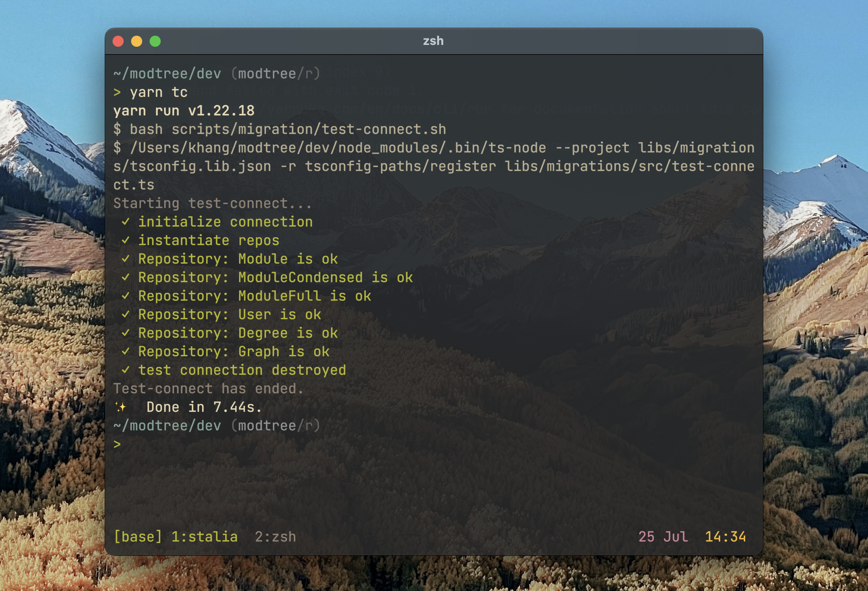
Task: Click 'Repository: User is ok' line
Action: [x=229, y=314]
